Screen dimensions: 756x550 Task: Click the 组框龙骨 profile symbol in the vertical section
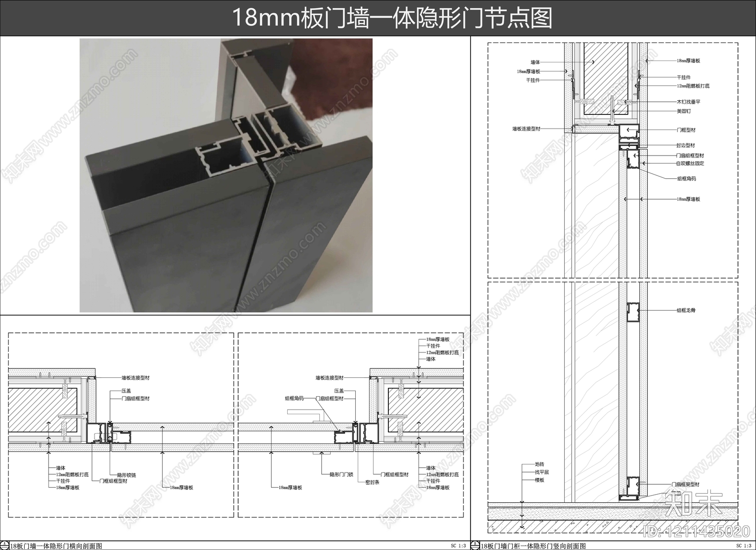coord(633,312)
